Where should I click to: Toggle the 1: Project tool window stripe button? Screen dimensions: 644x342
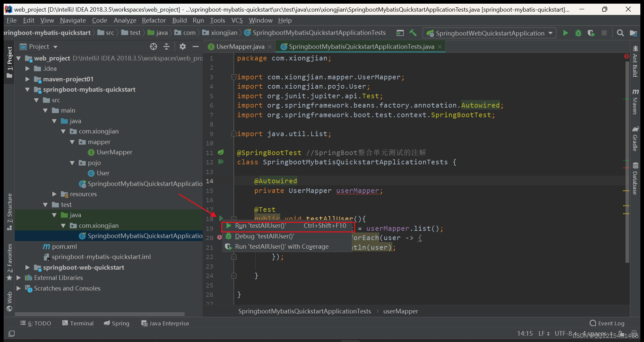10,62
